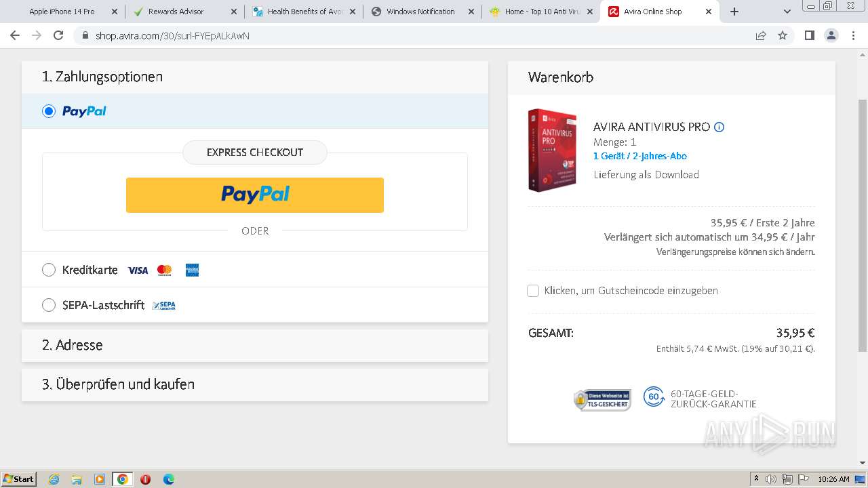The width and height of the screenshot is (868, 488).
Task: Click the GESAMT total price 35,95 €
Action: pyautogui.click(x=795, y=333)
